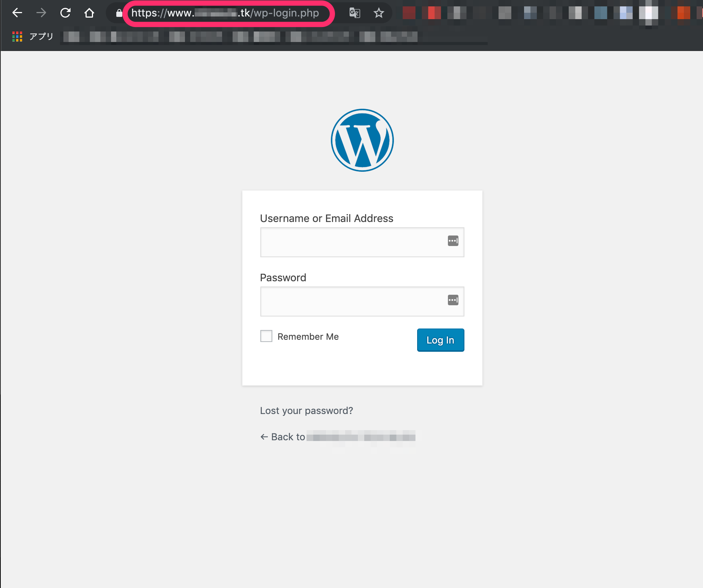Go back using the browser back arrow
703x588 pixels.
pyautogui.click(x=17, y=13)
